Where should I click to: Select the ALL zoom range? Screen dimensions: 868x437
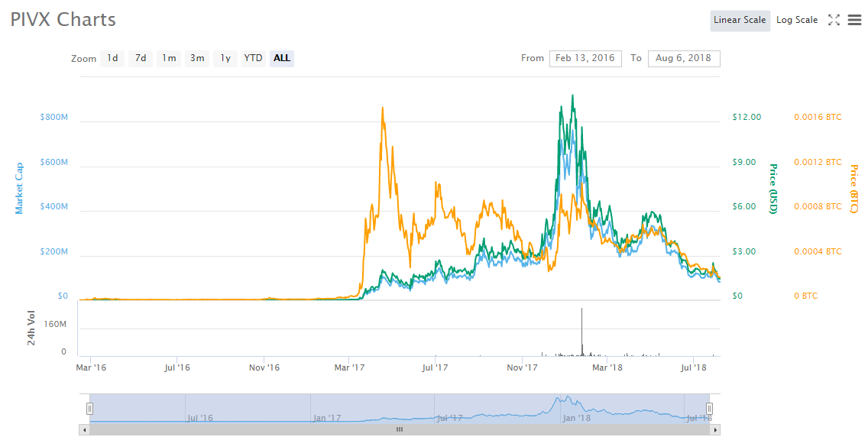(282, 58)
